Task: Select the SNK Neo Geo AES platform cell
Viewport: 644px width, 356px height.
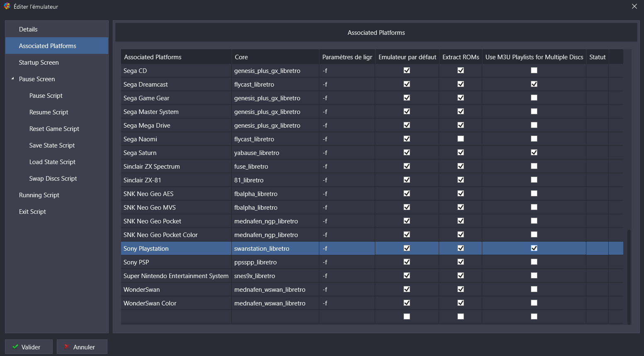Action: (x=176, y=194)
